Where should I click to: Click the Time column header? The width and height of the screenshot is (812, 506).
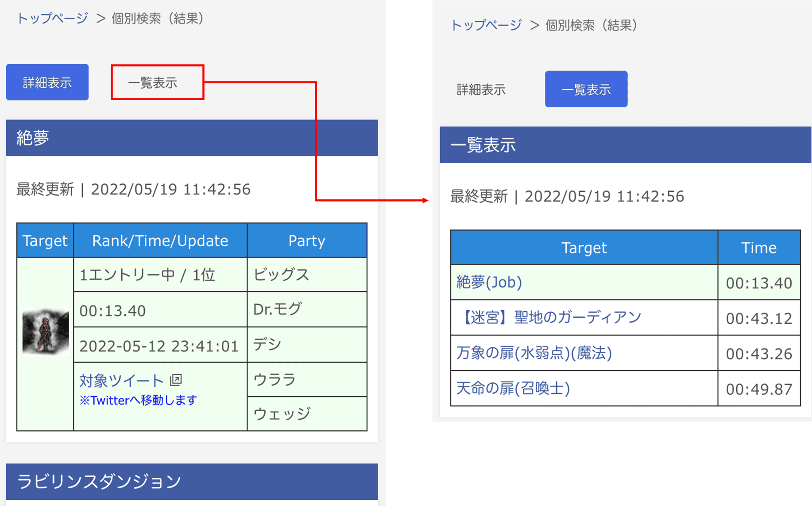tap(758, 248)
